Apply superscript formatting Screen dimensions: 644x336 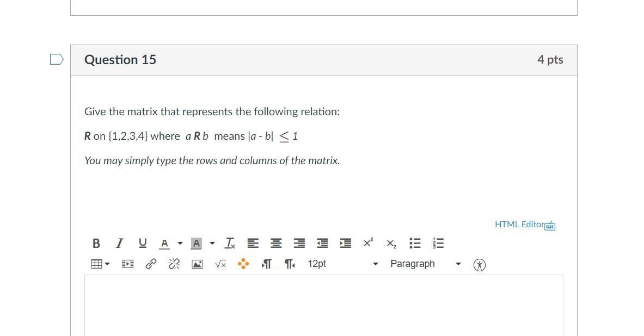pos(369,243)
